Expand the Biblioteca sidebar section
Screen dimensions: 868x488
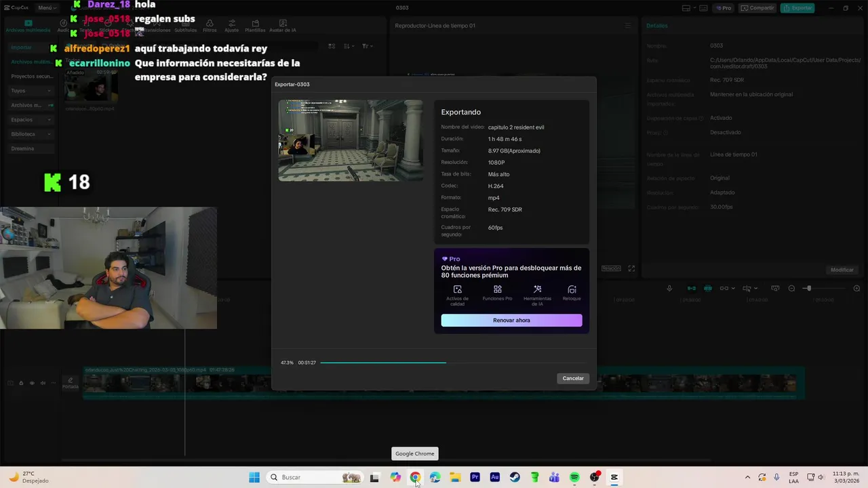coord(31,134)
